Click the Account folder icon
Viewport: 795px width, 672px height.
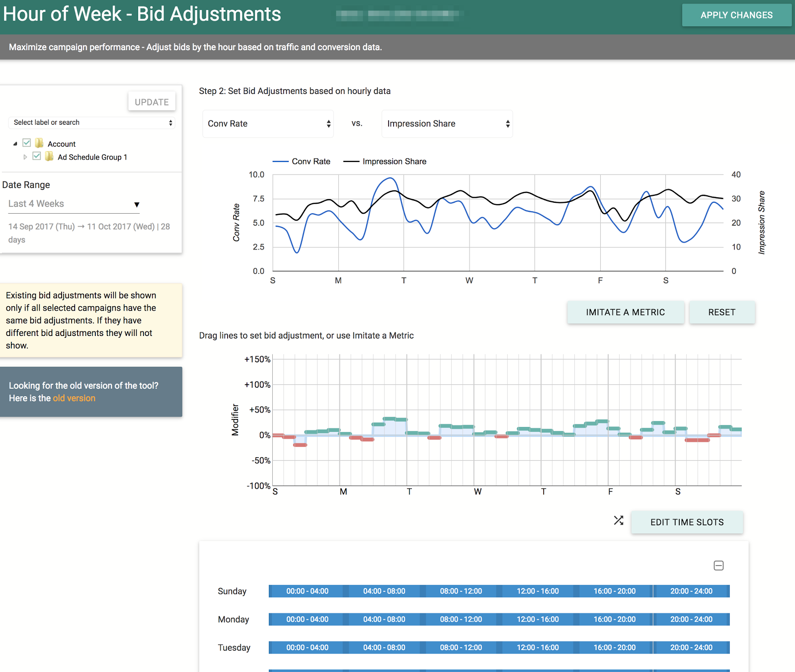point(39,144)
